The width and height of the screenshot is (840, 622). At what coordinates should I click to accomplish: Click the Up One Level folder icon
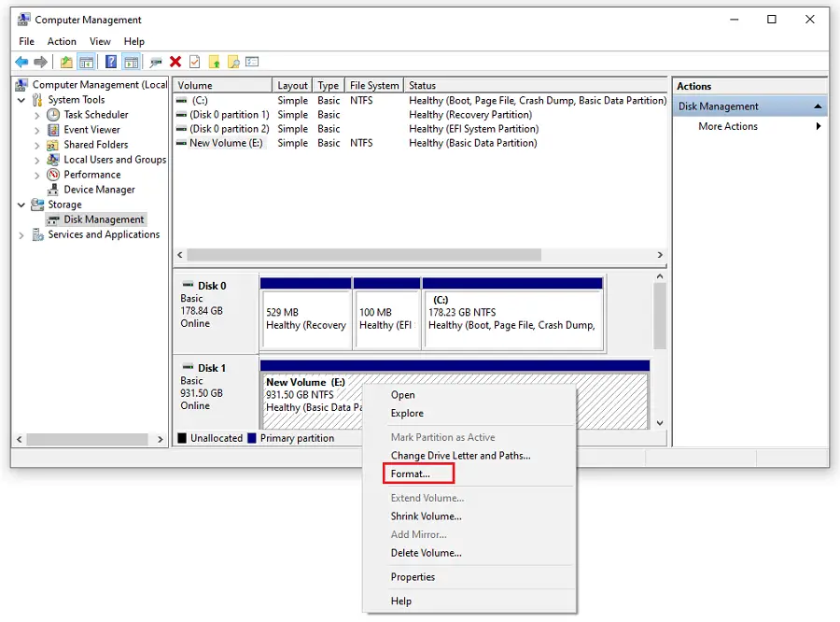tap(66, 62)
